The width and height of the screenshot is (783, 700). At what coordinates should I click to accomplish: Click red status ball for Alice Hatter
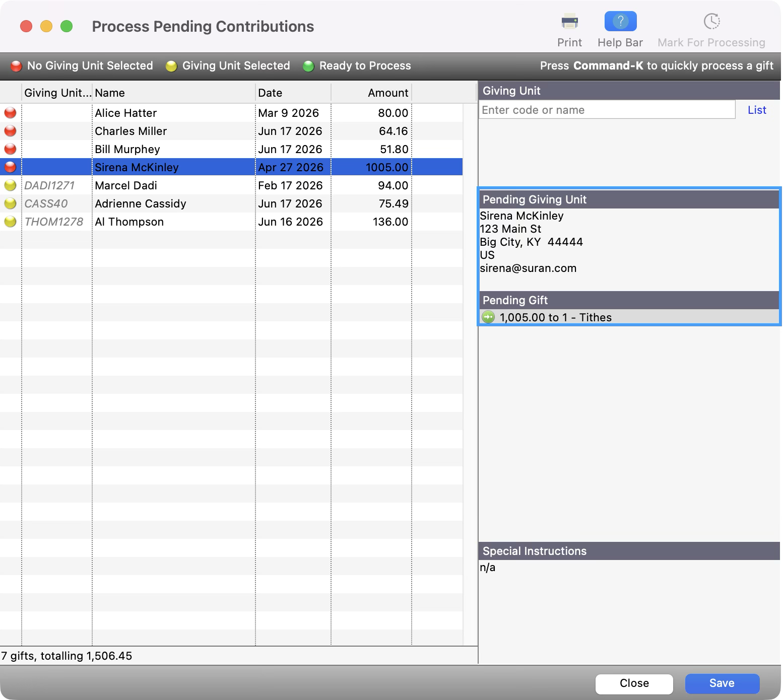pos(10,113)
